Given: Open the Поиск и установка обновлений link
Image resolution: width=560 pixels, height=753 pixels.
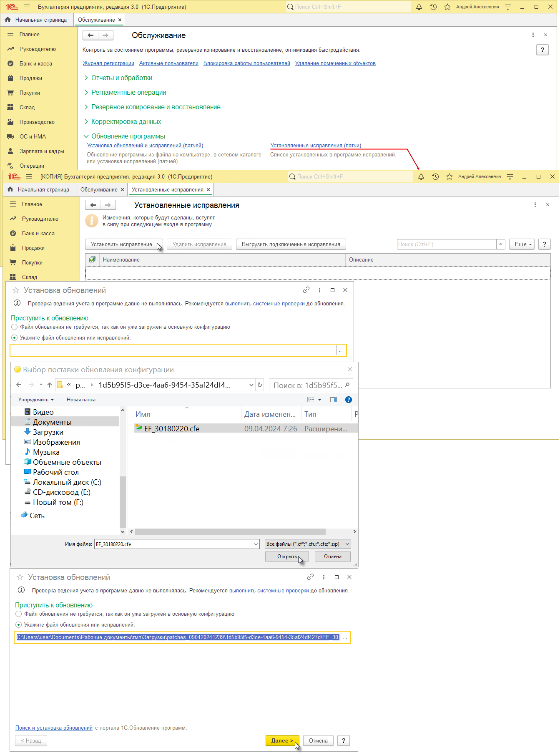Looking at the screenshot, I should point(54,728).
